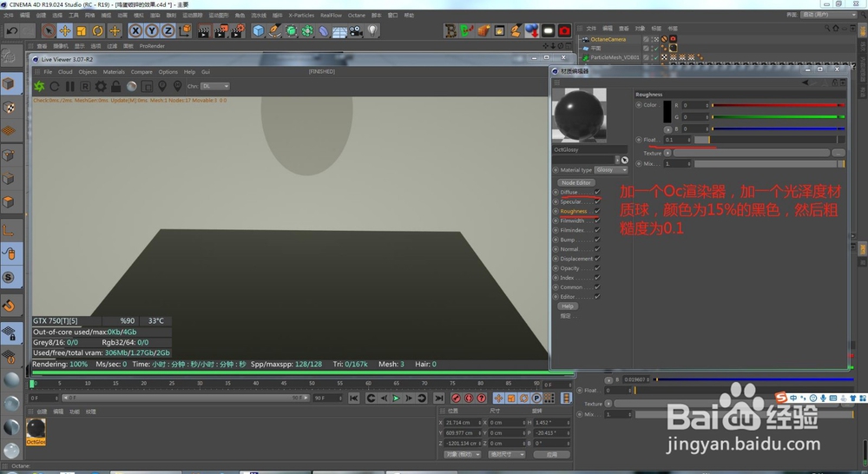
Task: Toggle Z axis lock
Action: click(x=168, y=31)
